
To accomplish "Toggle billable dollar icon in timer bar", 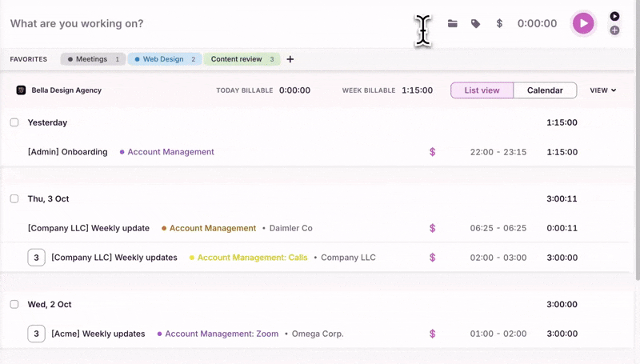I will tap(499, 24).
